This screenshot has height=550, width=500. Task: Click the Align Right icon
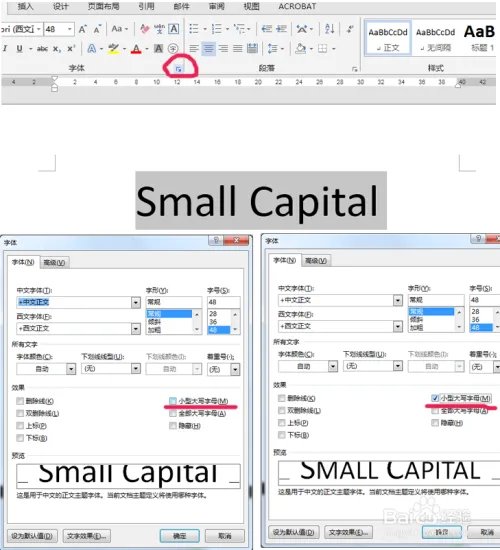(223, 48)
